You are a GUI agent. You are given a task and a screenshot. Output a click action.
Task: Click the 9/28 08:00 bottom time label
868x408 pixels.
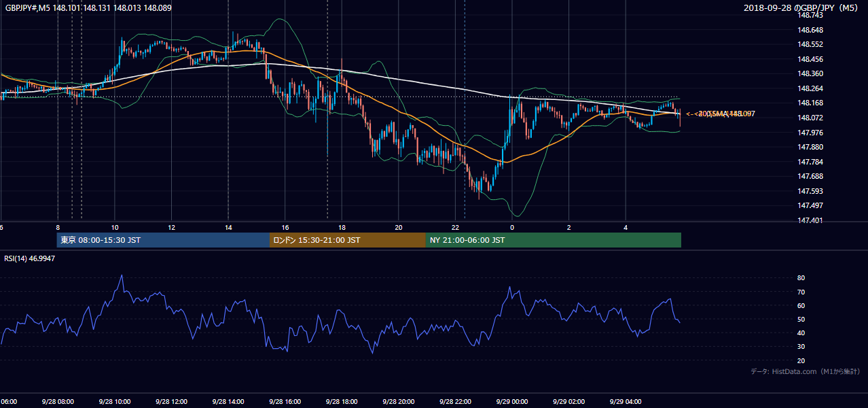click(x=58, y=402)
